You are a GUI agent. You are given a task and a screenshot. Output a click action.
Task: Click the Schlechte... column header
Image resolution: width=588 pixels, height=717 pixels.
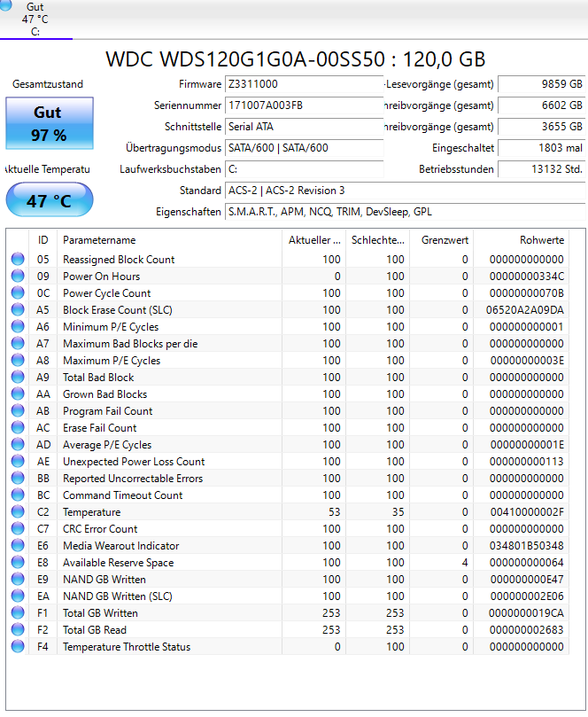pos(378,240)
